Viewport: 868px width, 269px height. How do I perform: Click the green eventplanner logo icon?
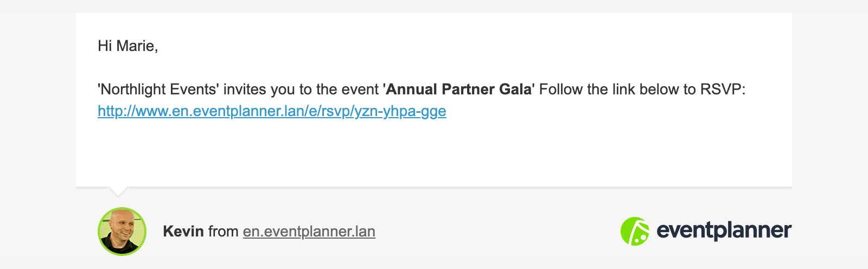(635, 232)
